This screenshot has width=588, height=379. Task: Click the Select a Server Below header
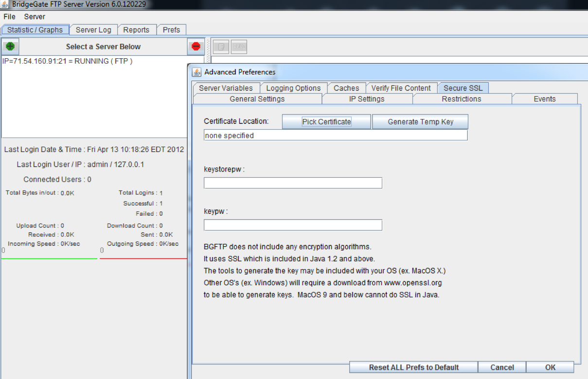(103, 47)
